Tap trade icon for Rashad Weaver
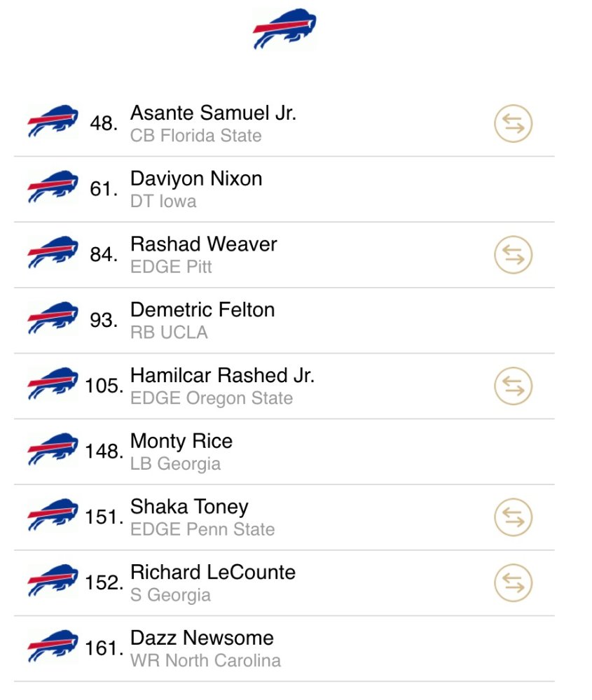Image resolution: width=592 pixels, height=700 pixels. 513,255
